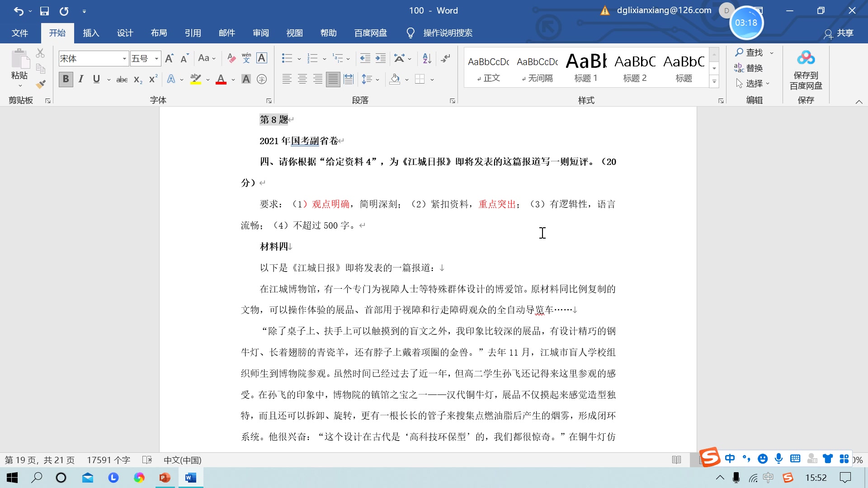The height and width of the screenshot is (488, 868).
Task: Open borders dropdown arrow
Action: [x=432, y=80]
